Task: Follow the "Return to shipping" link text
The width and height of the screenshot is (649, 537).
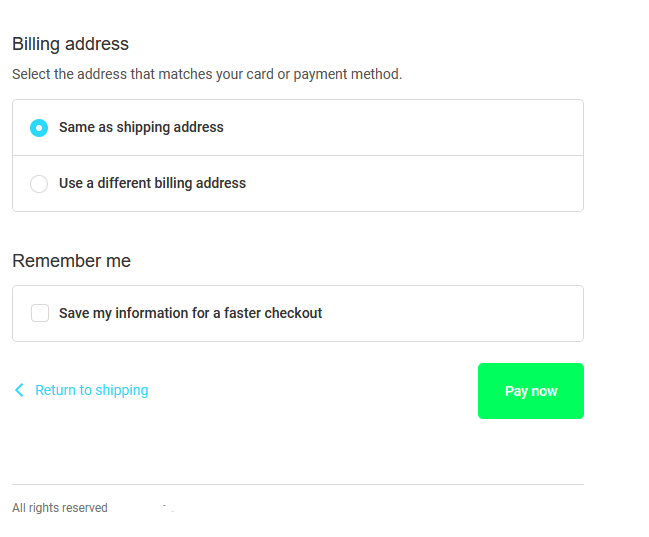Action: 91,390
